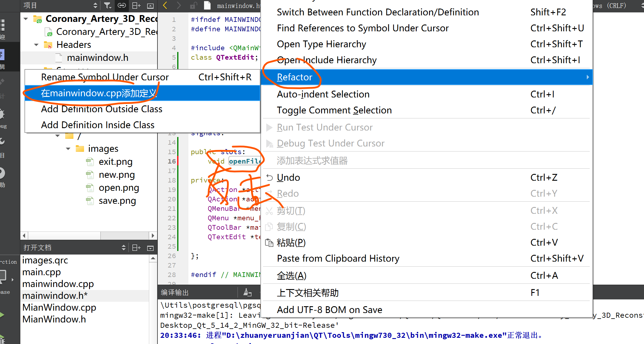
Task: Click the green Run button in the sidebar
Action: tap(2, 315)
